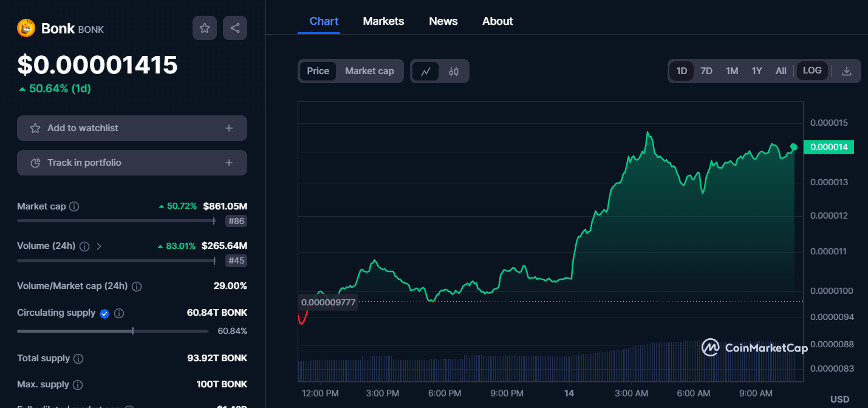
Task: Switch to line chart view
Action: pos(426,71)
